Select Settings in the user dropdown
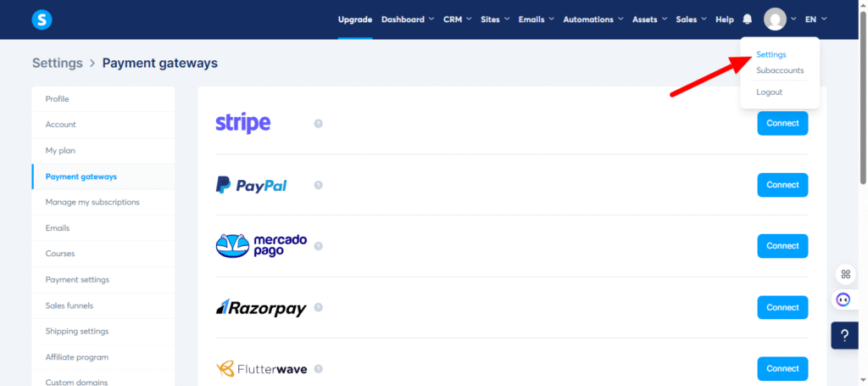The height and width of the screenshot is (386, 868). coord(771,55)
